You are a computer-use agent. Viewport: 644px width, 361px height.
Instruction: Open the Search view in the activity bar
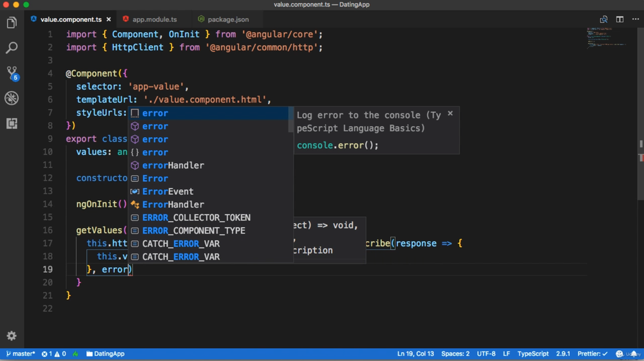(12, 48)
